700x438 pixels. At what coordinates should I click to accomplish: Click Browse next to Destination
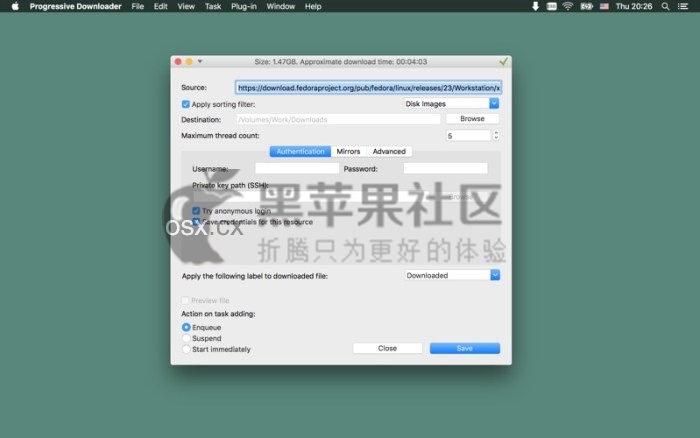click(x=472, y=119)
